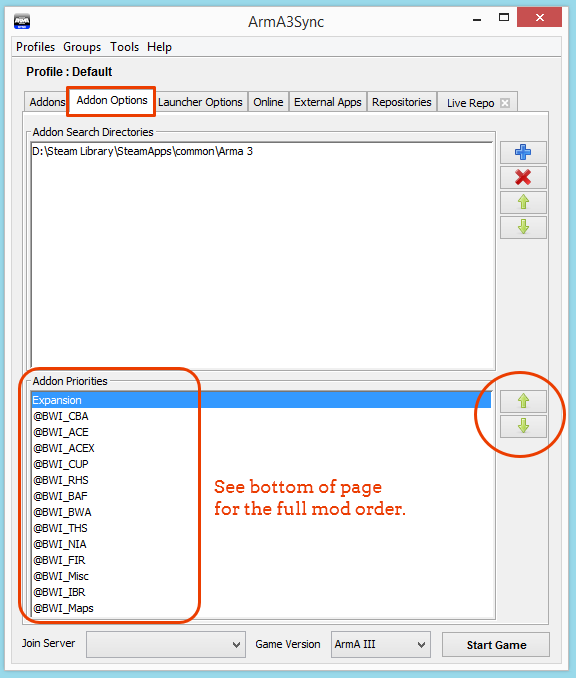
Task: Close the Live Repo tab
Action: [x=505, y=103]
